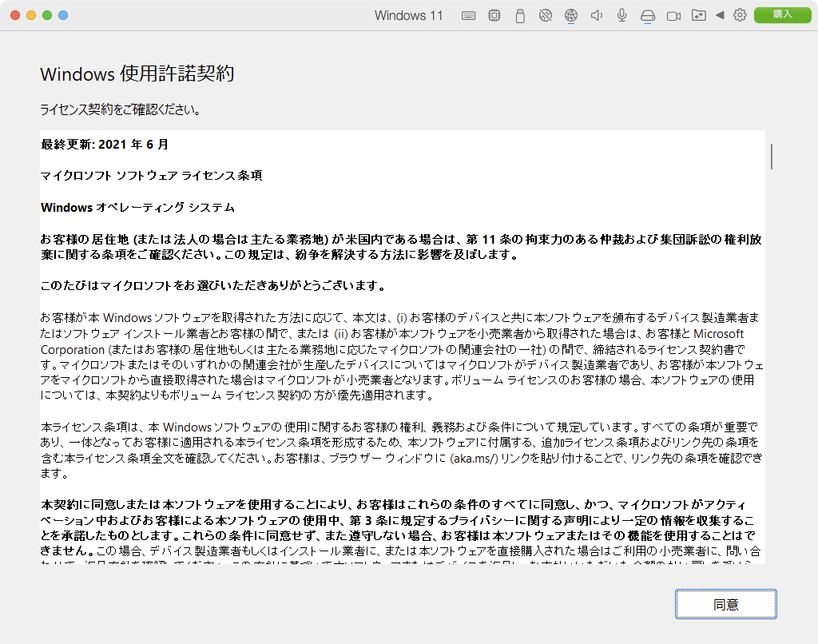Open the video camera icon

673,14
